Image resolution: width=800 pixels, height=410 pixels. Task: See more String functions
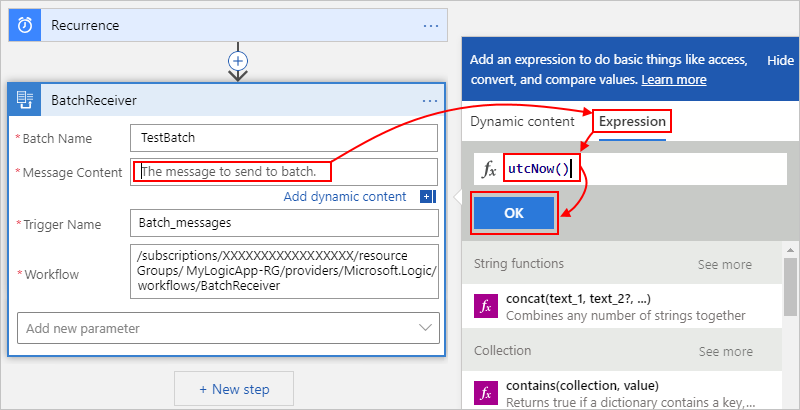tap(724, 265)
